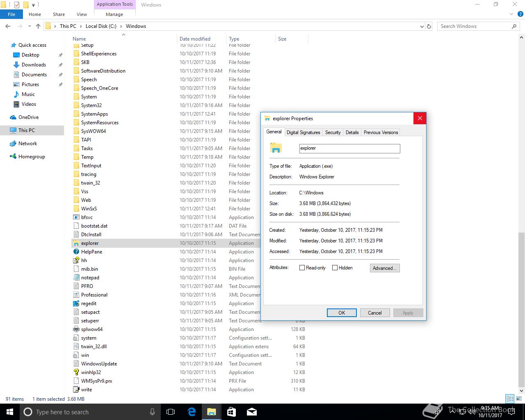Image resolution: width=525 pixels, height=420 pixels.
Task: Click the Forward navigation arrow
Action: pos(19,26)
